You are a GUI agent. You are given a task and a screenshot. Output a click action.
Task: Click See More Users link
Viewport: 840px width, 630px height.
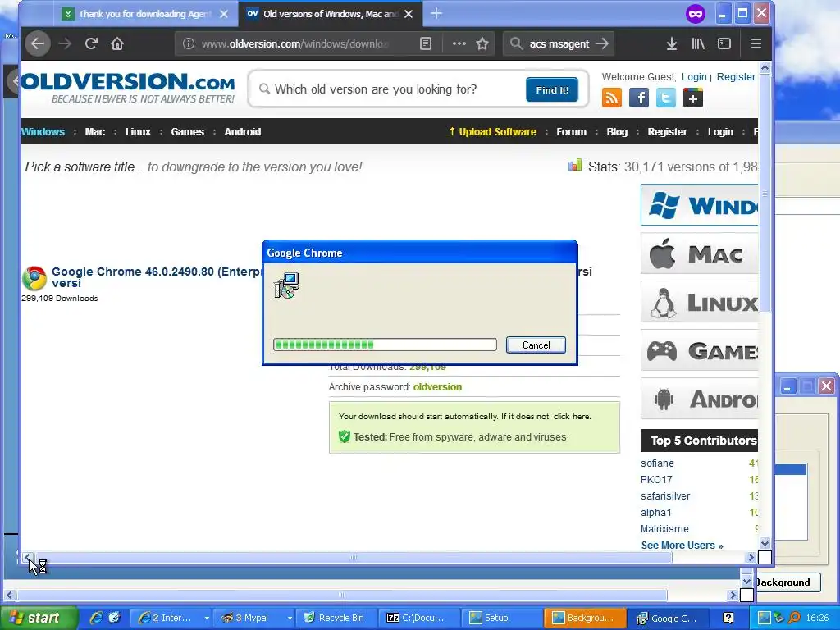(x=682, y=545)
